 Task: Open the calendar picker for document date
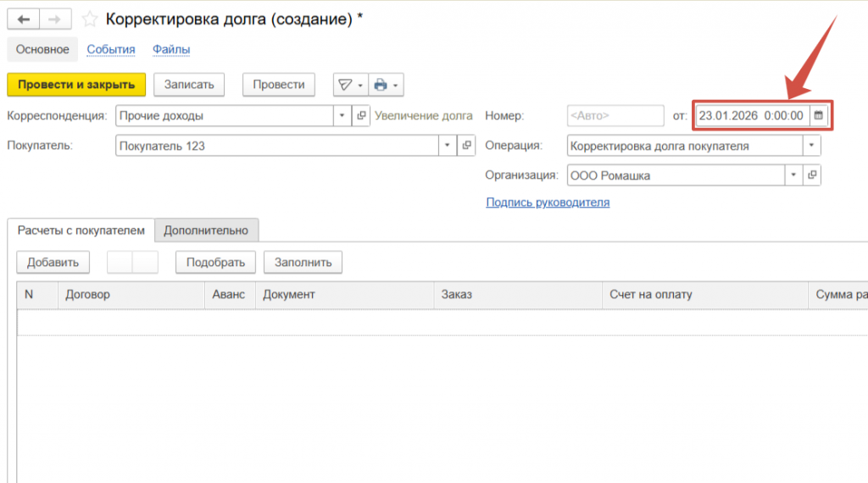818,115
